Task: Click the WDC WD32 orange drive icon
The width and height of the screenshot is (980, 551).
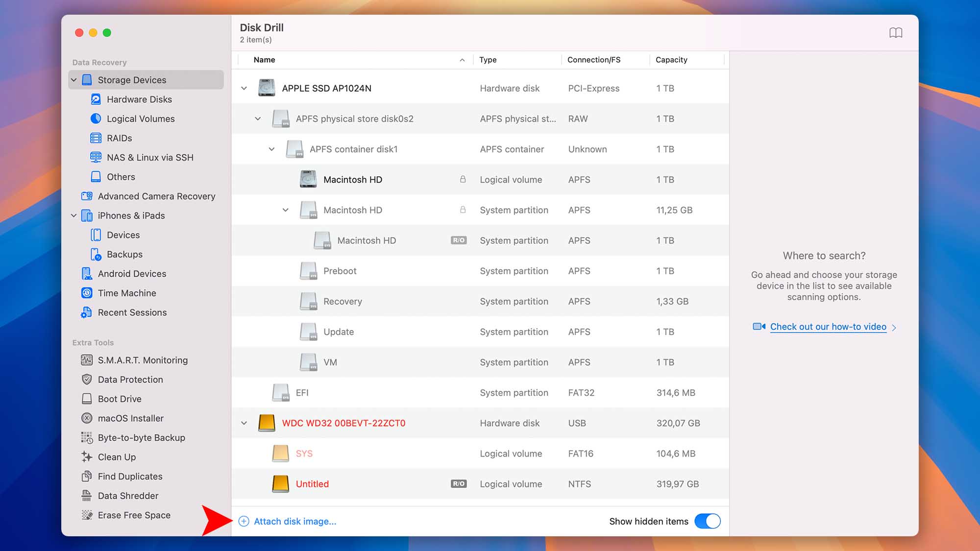Action: tap(267, 423)
